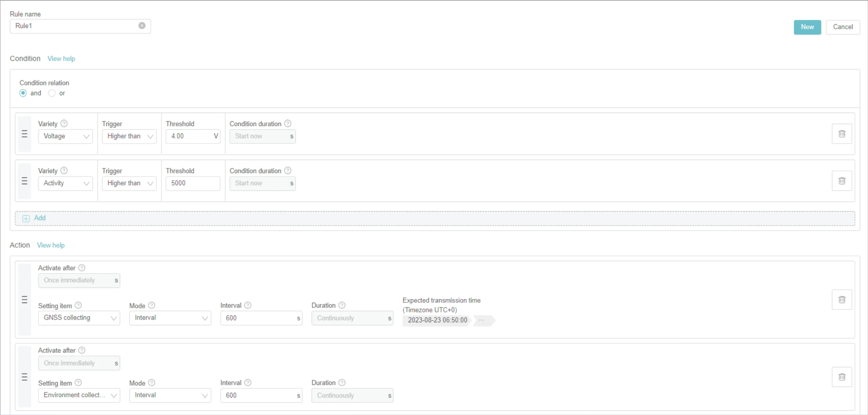Delete the Activity condition row
Image resolution: width=868 pixels, height=415 pixels.
841,181
